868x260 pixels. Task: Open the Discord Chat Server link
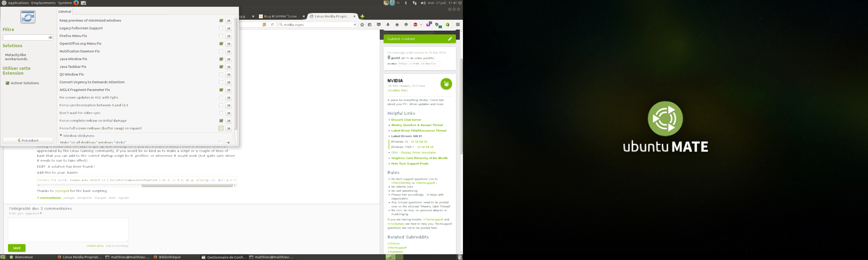coord(406,120)
